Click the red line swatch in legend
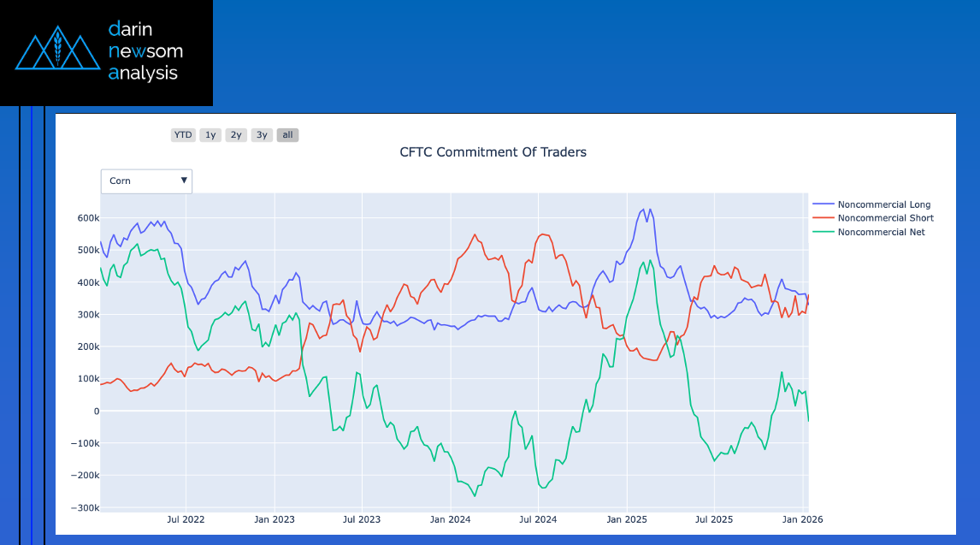 tap(823, 218)
